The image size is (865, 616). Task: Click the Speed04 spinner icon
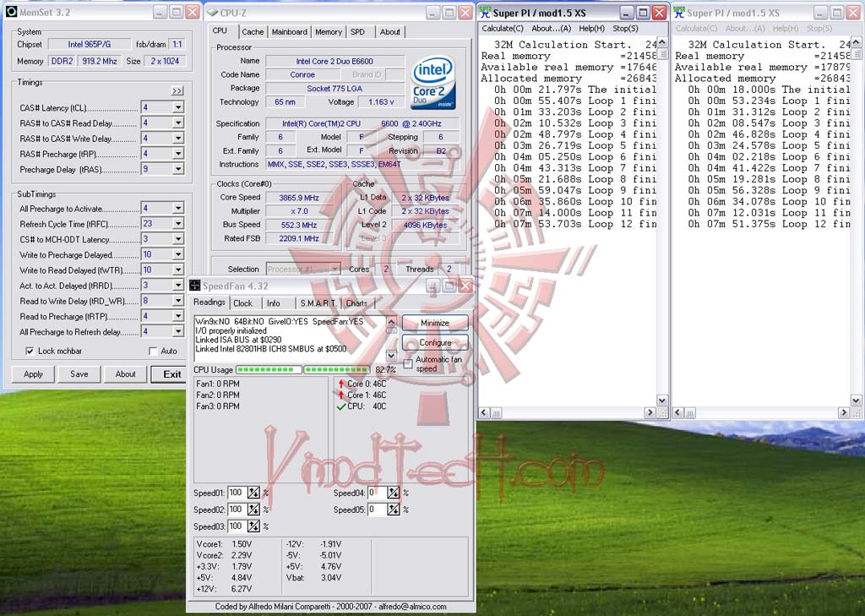394,493
